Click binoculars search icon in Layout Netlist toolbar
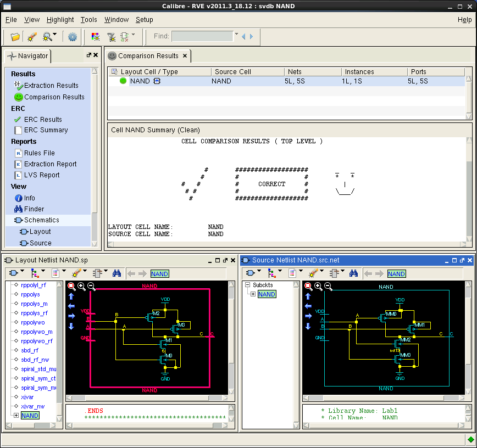Viewport: 477px width, 448px height. (117, 273)
